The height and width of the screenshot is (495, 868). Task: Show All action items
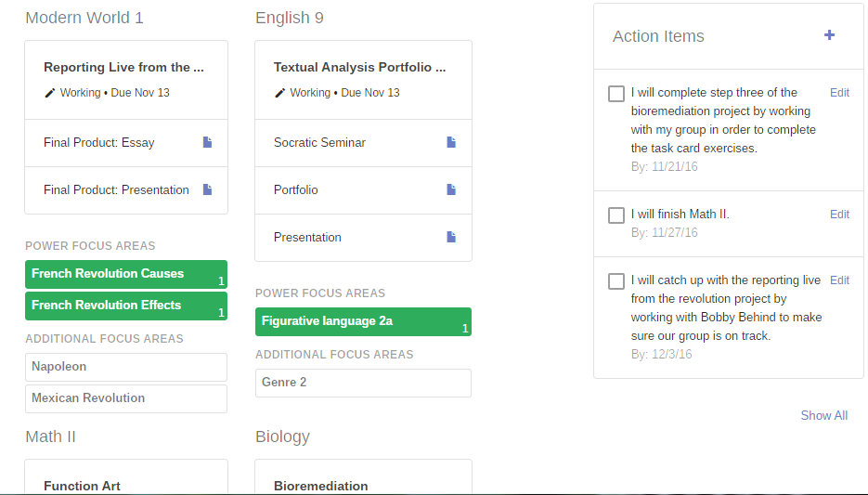(x=823, y=415)
